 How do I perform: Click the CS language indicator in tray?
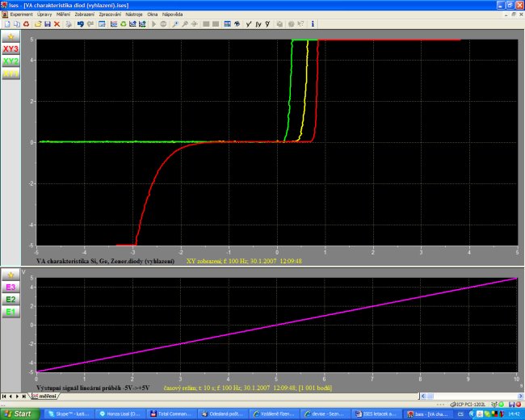coord(460,414)
